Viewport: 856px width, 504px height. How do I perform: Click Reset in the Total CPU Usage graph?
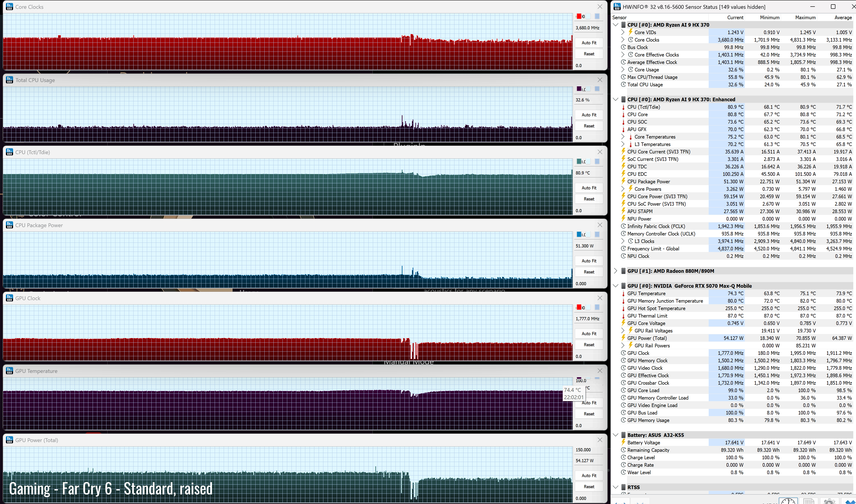point(589,126)
